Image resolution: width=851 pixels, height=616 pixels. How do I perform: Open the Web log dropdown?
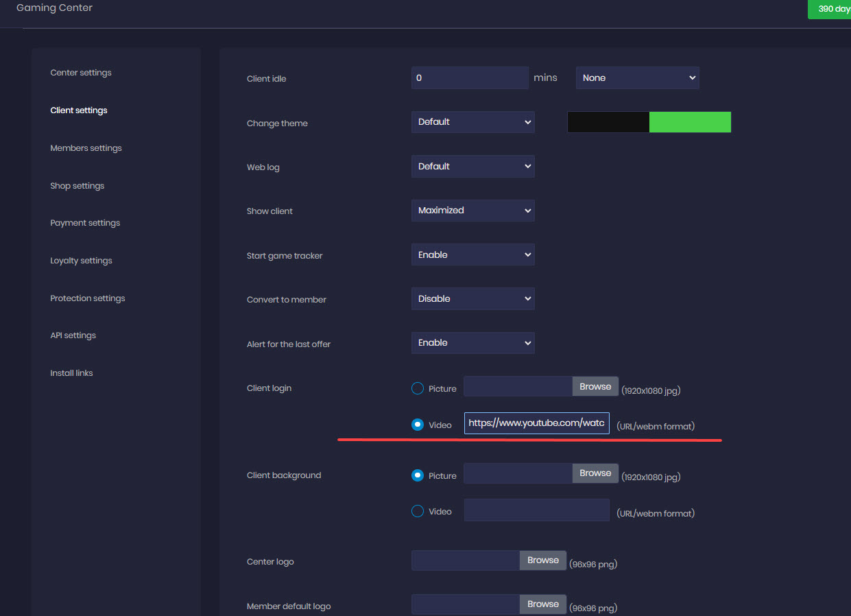click(x=472, y=166)
